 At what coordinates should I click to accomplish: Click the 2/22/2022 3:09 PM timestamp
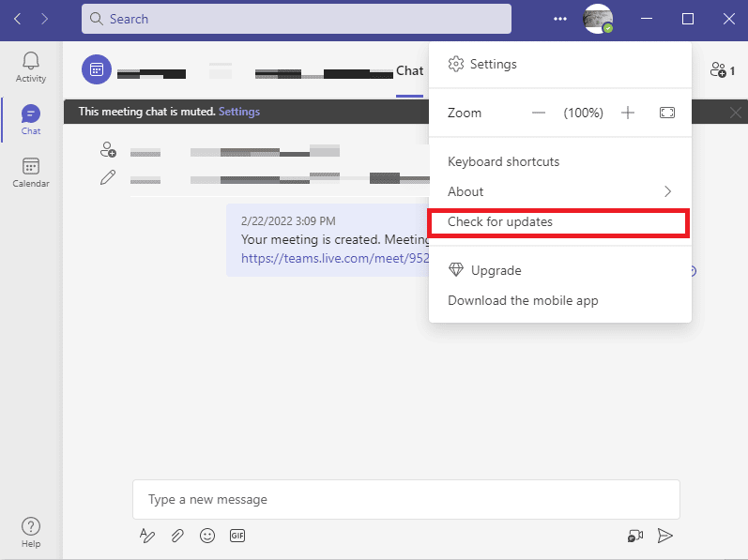pos(288,221)
